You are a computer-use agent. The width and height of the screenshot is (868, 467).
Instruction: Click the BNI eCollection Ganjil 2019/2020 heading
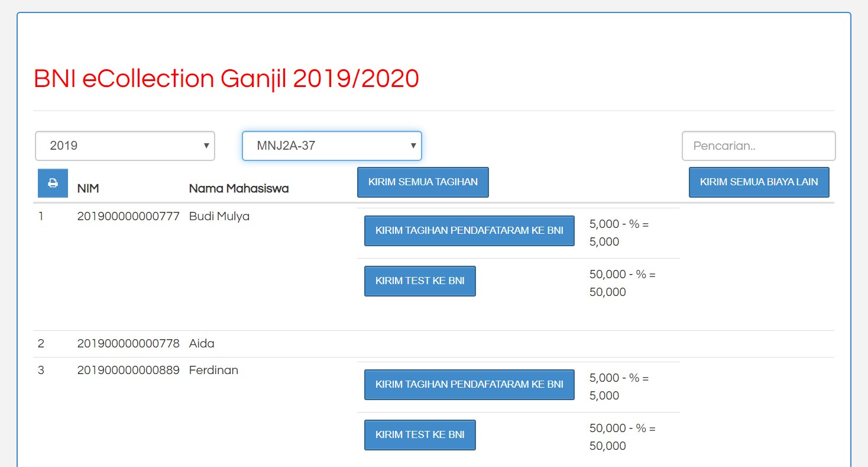click(x=226, y=79)
